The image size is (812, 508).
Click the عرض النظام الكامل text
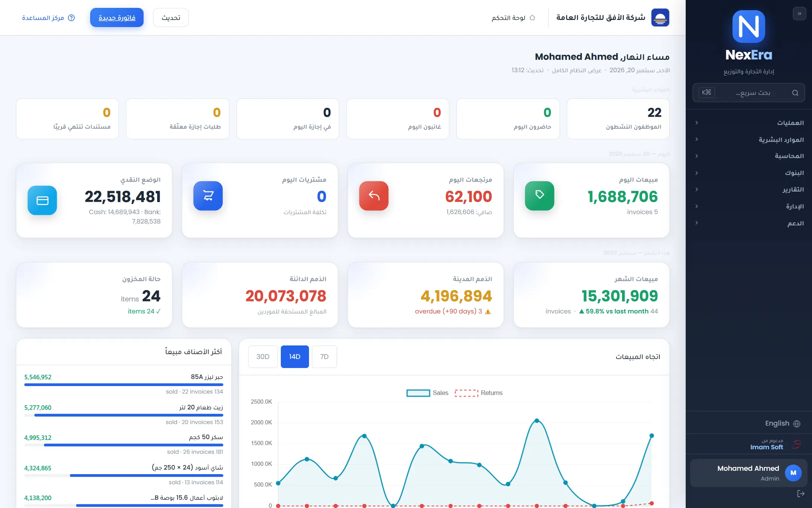pyautogui.click(x=576, y=70)
